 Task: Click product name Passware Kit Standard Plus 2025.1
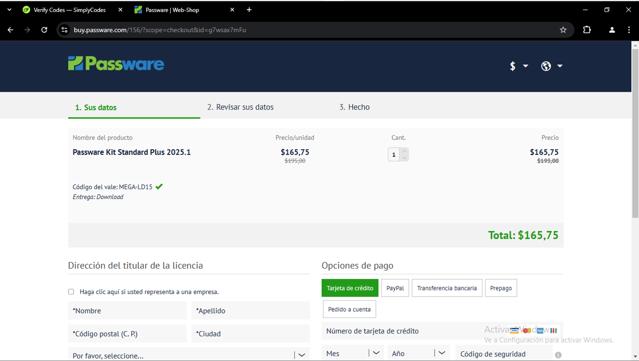(x=131, y=152)
